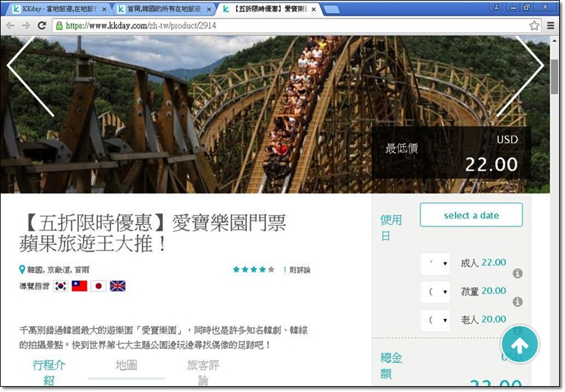Click the adult price 22.00
The image size is (565, 392).
pyautogui.click(x=494, y=263)
